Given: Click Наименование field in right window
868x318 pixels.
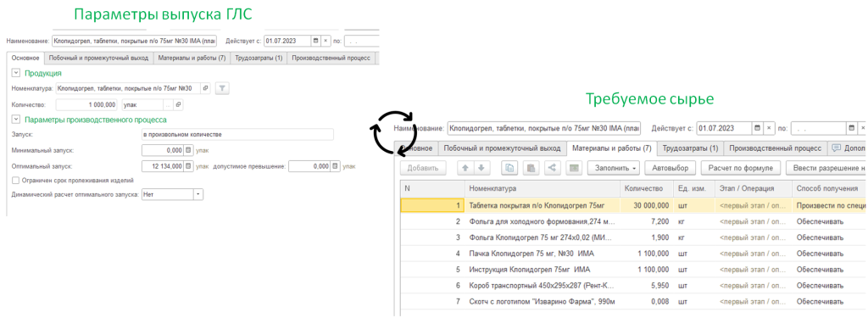Looking at the screenshot, I should (543, 129).
